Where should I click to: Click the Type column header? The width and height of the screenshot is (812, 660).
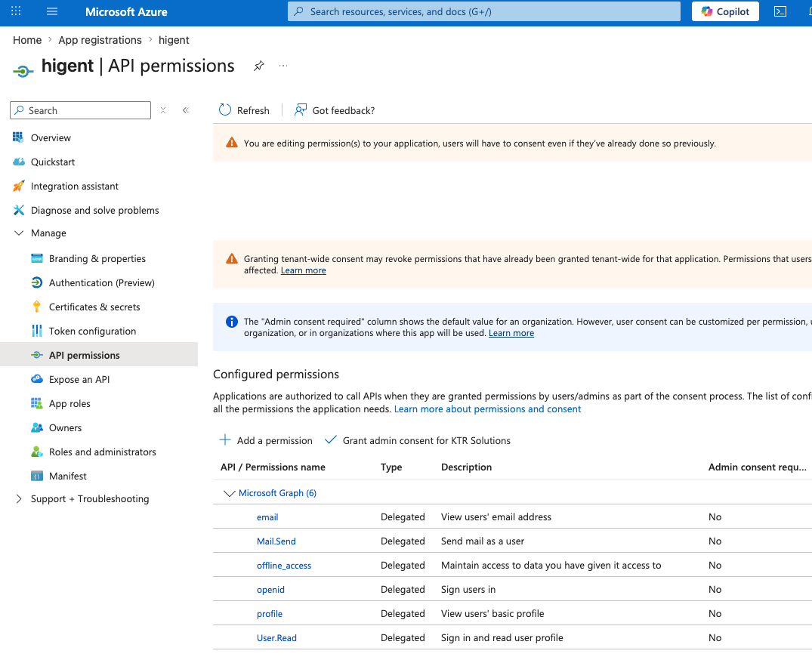point(391,467)
